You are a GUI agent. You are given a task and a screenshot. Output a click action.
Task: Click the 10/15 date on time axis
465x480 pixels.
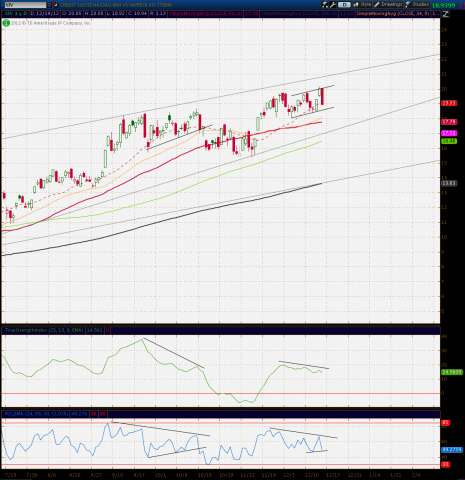point(205,475)
